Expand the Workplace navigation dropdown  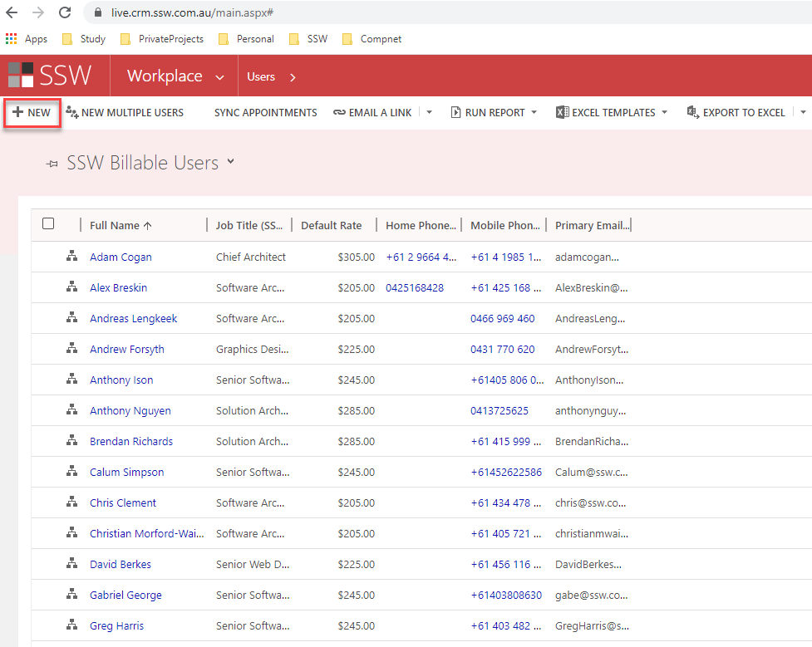(x=219, y=77)
